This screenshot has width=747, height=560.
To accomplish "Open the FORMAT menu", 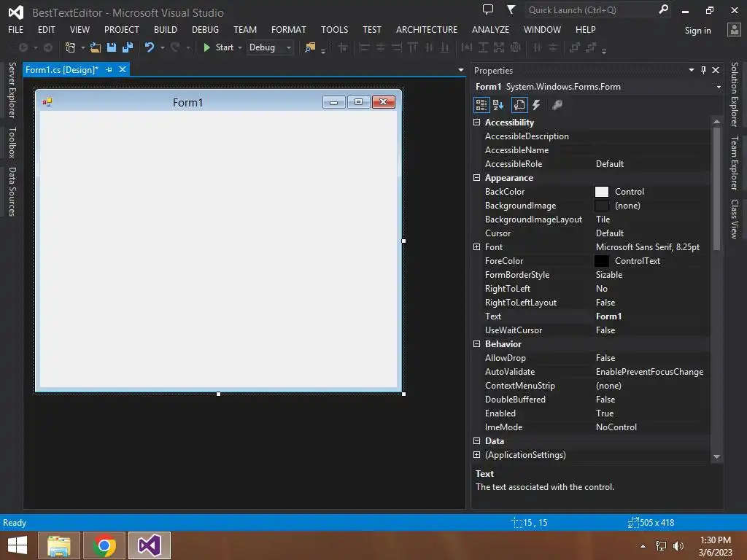I will [289, 29].
